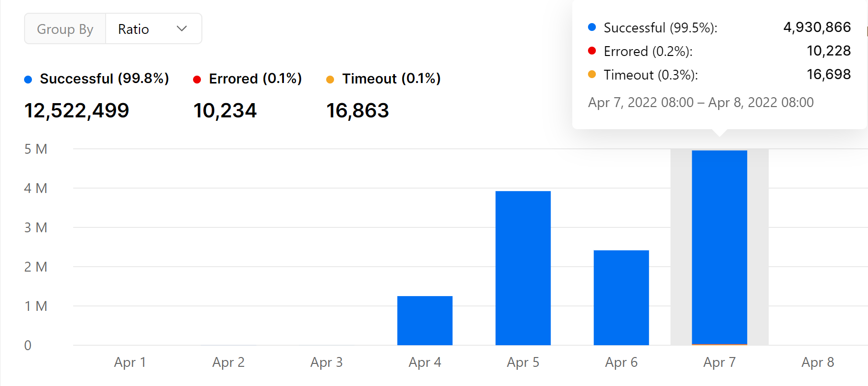Click the 12,522,499 successful total
The width and height of the screenshot is (868, 386).
[x=77, y=110]
